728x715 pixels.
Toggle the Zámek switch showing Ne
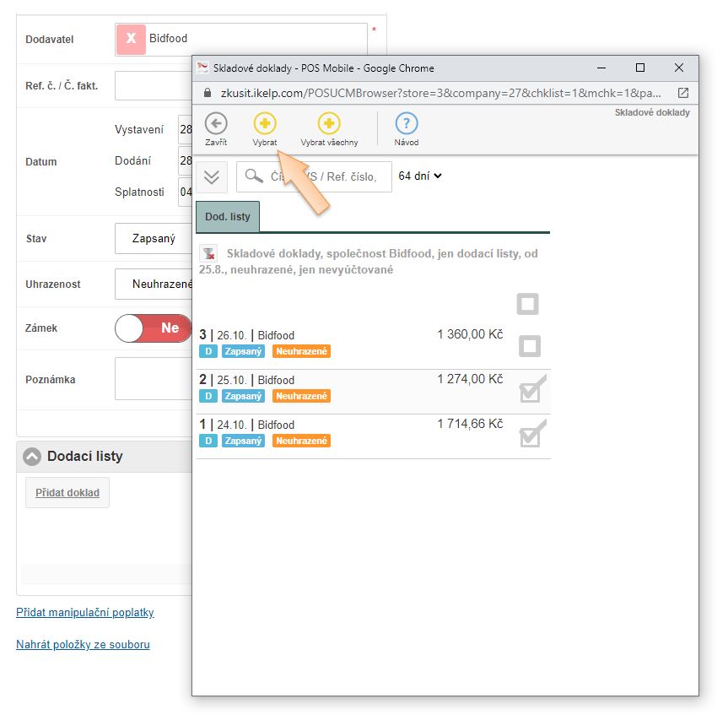pyautogui.click(x=154, y=328)
